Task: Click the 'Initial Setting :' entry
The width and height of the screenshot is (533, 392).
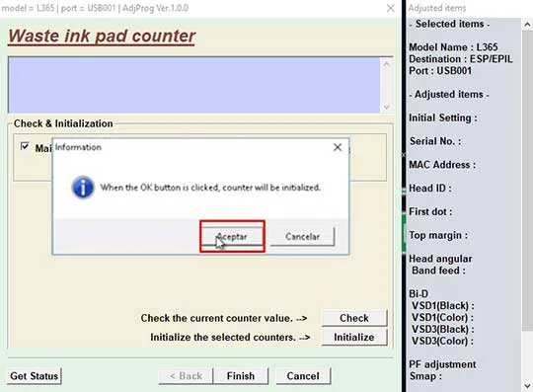Action: click(x=443, y=118)
